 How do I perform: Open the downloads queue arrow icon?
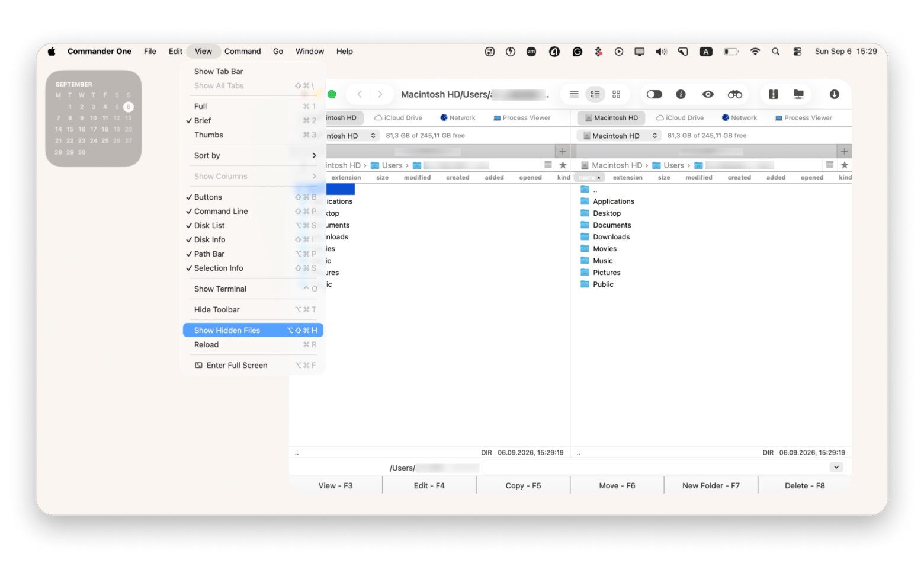[835, 94]
